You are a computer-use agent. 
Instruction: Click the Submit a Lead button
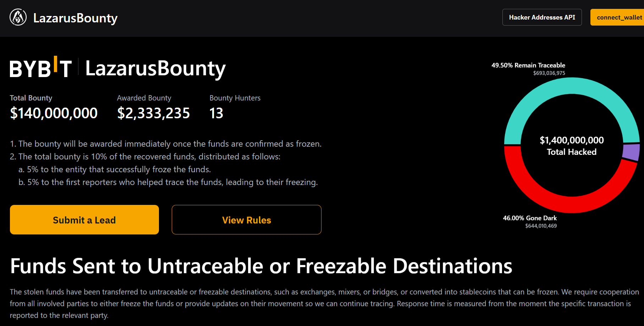pyautogui.click(x=84, y=220)
